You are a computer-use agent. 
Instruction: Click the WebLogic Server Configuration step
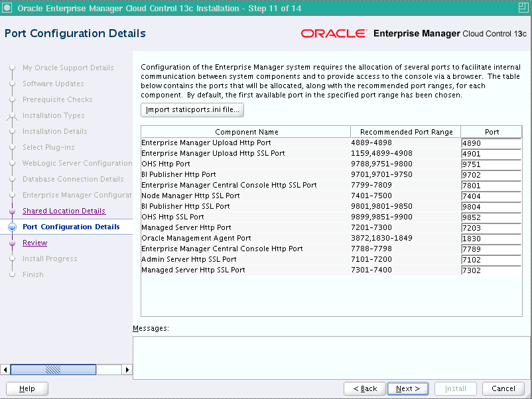coord(77,163)
